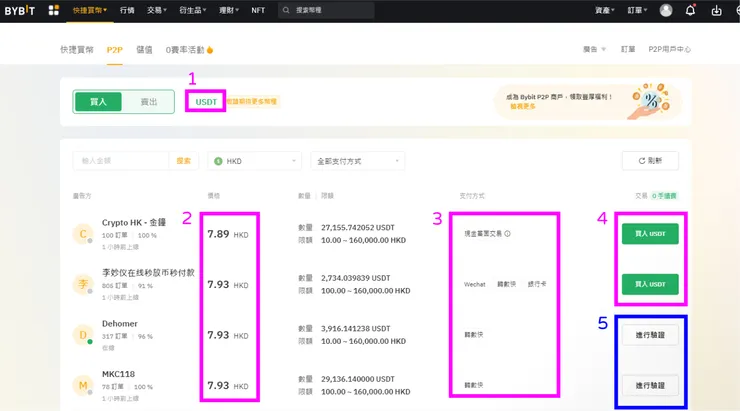
Task: Select the 賣出 sell toggle
Action: tap(149, 101)
